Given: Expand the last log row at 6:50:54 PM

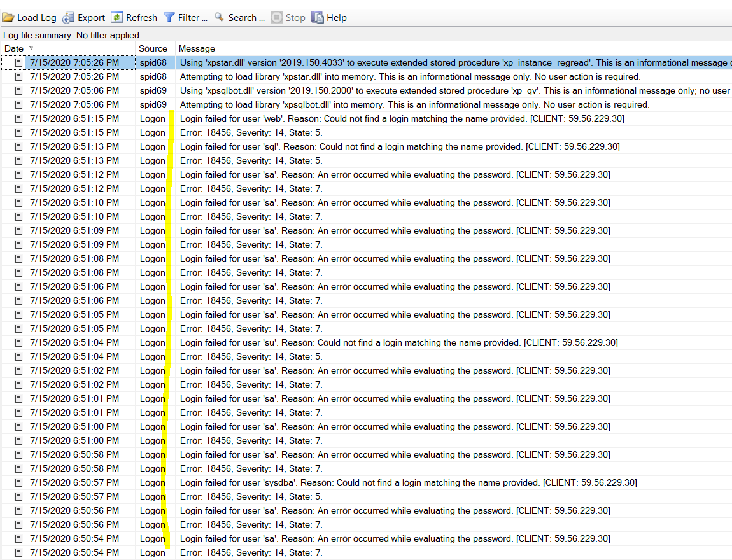Looking at the screenshot, I should tap(17, 552).
